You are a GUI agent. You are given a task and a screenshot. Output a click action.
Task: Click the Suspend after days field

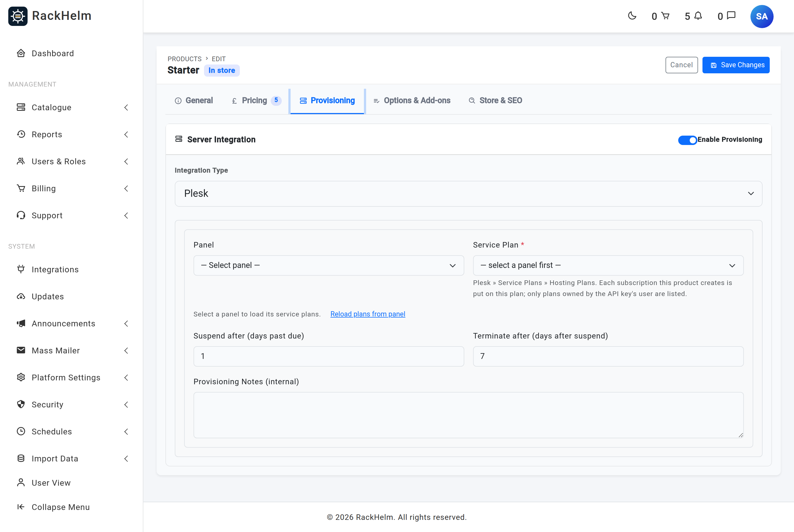(x=328, y=356)
